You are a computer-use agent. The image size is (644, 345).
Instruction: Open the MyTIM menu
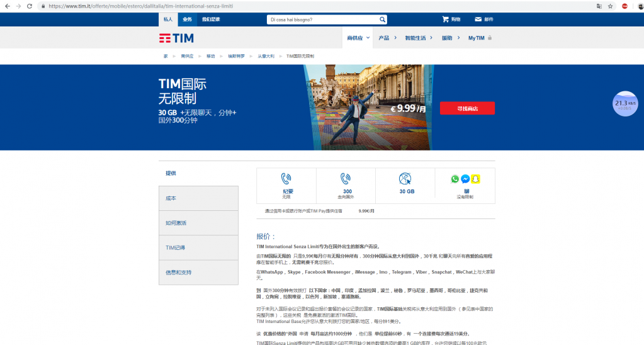tap(477, 38)
